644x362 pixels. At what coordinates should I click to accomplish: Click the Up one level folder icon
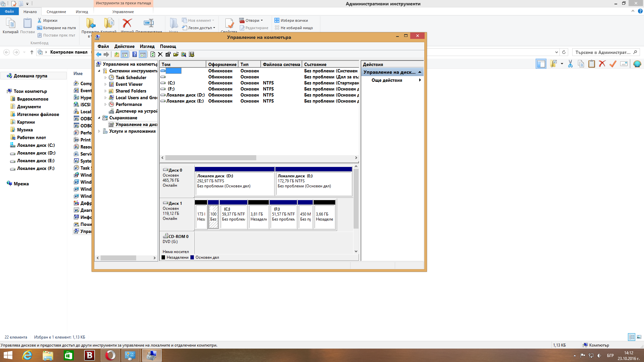116,54
